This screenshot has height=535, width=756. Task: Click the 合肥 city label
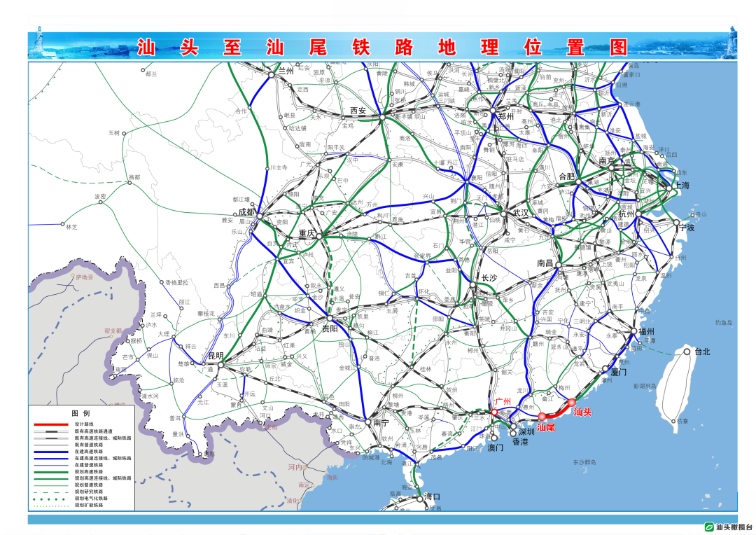coord(567,176)
